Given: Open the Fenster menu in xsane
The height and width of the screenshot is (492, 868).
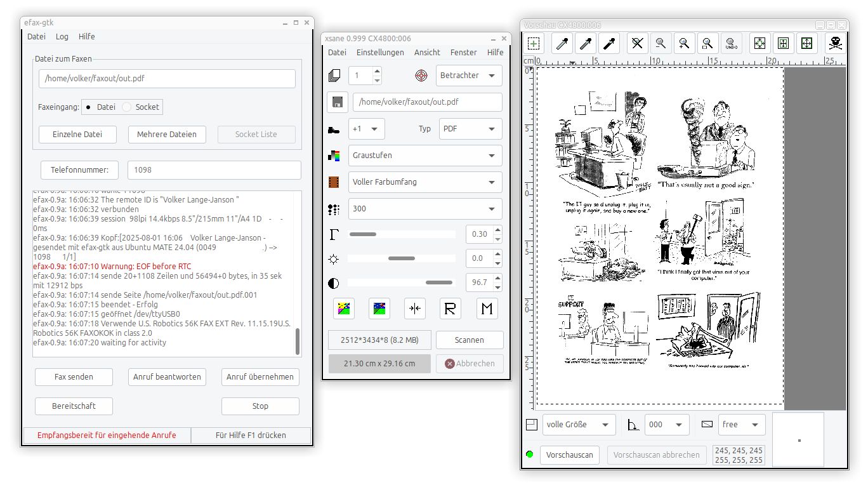Looking at the screenshot, I should pos(464,53).
